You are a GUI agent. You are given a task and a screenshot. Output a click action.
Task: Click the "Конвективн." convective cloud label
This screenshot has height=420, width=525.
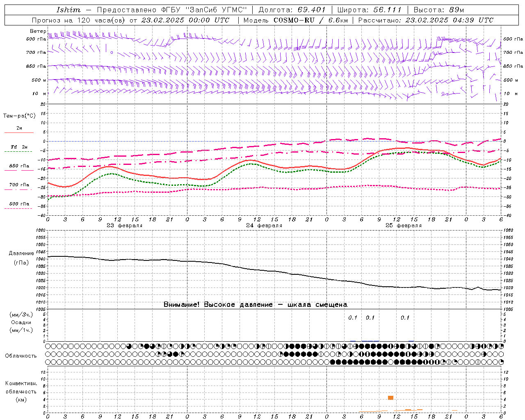[21, 383]
